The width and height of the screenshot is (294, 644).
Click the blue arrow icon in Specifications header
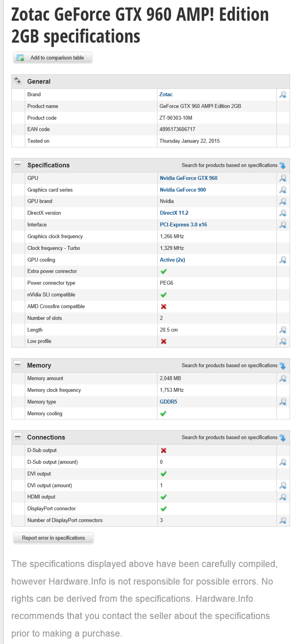pyautogui.click(x=283, y=166)
